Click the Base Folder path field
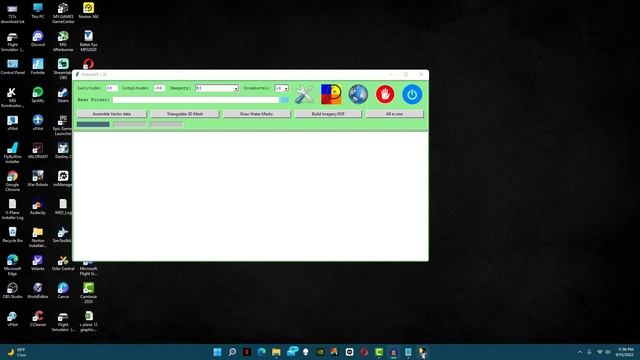The height and width of the screenshot is (360, 640). click(196, 100)
